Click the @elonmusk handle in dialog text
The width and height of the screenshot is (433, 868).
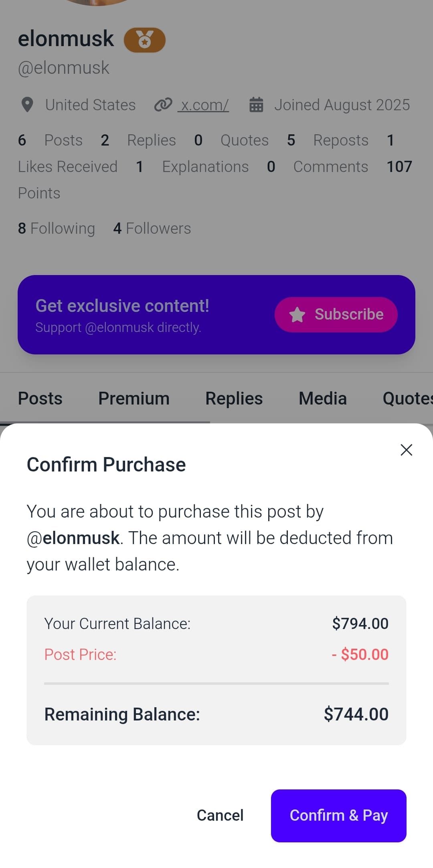point(73,538)
